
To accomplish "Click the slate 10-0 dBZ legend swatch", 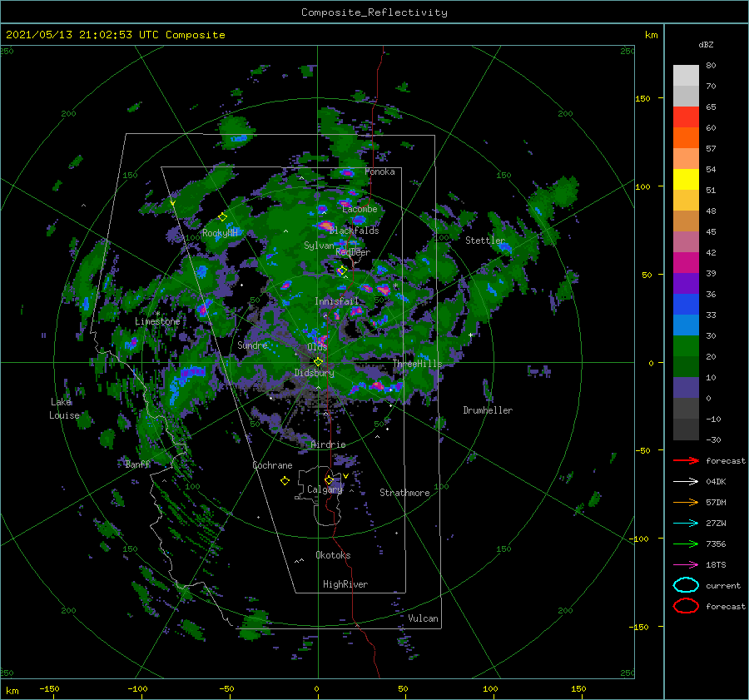I will click(686, 388).
